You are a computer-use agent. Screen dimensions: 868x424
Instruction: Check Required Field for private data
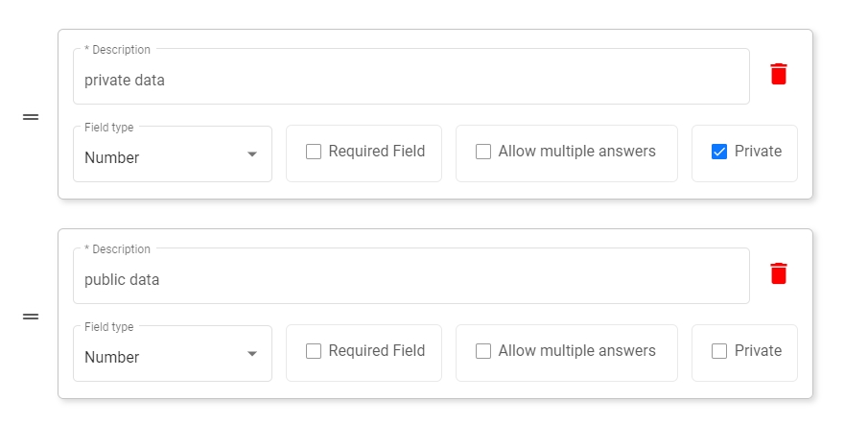pyautogui.click(x=314, y=152)
